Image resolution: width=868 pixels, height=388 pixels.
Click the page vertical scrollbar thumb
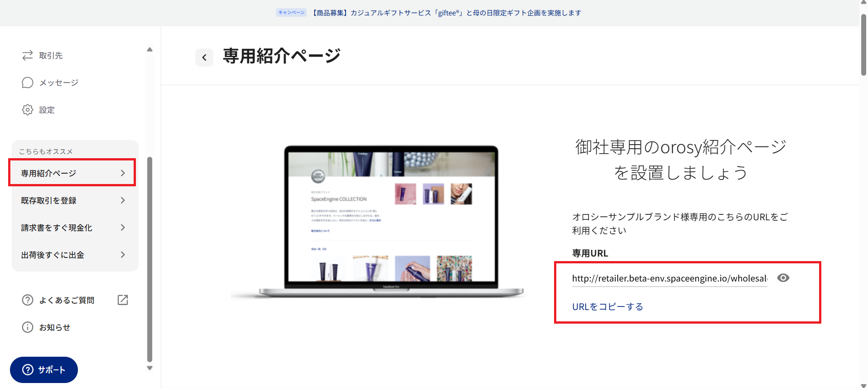click(x=863, y=44)
